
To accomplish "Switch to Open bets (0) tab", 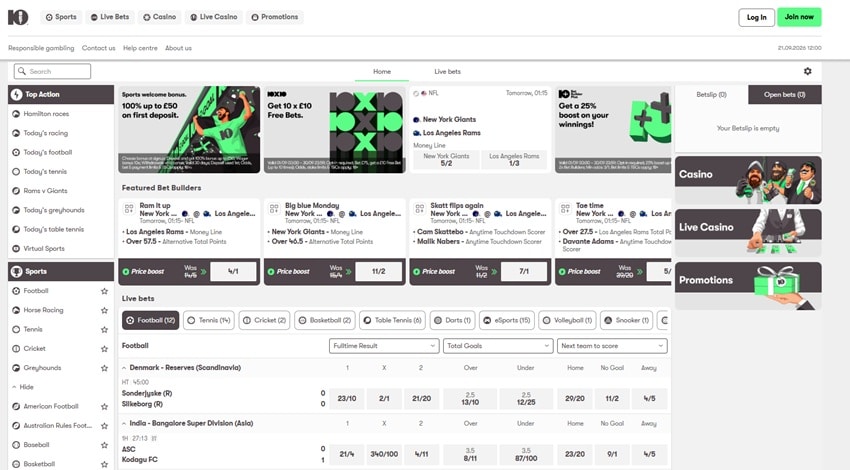I will [784, 94].
